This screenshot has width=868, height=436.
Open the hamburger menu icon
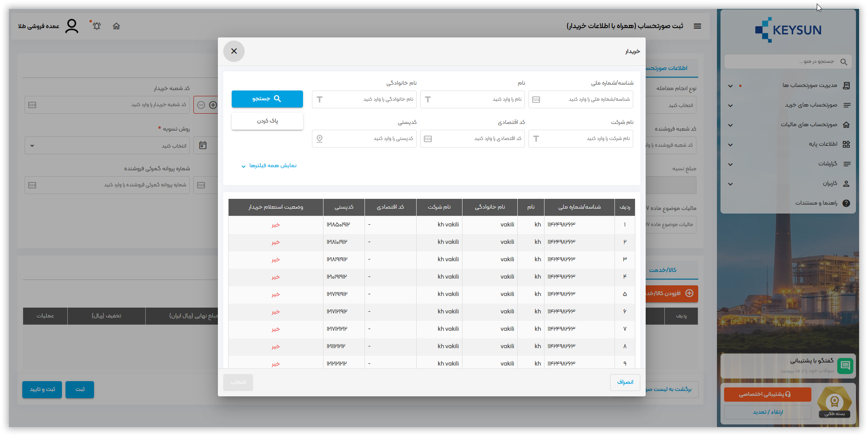click(x=697, y=26)
